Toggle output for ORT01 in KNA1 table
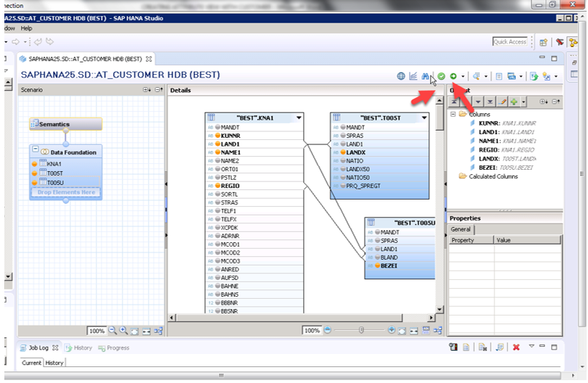The width and height of the screenshot is (588, 383). click(218, 169)
